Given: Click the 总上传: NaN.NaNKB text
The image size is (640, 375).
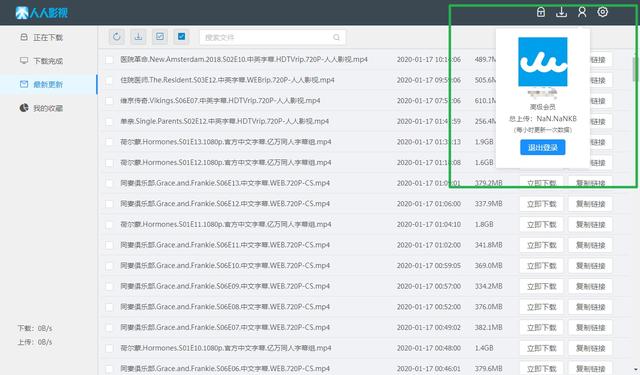Looking at the screenshot, I should coord(542,119).
